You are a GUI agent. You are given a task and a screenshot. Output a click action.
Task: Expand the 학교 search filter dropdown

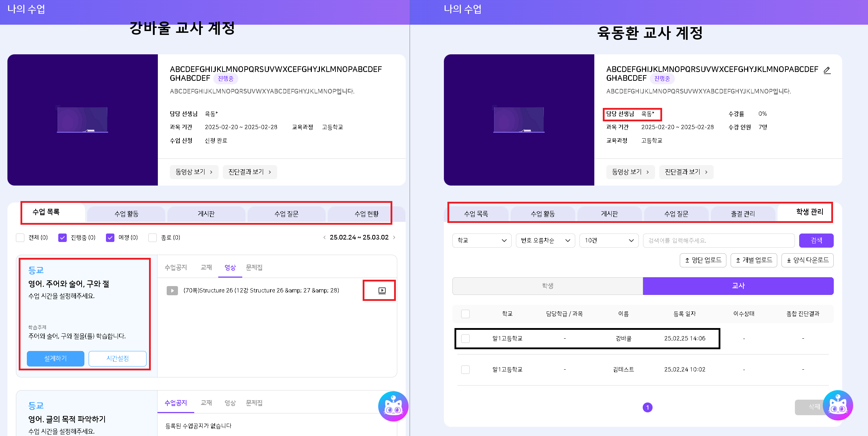point(482,240)
